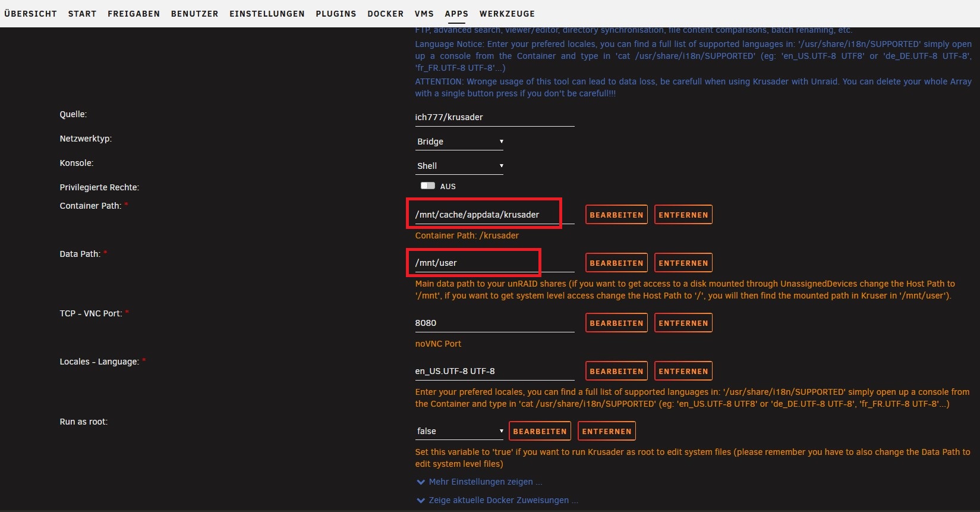Click the 'Run as root:' label

83,422
